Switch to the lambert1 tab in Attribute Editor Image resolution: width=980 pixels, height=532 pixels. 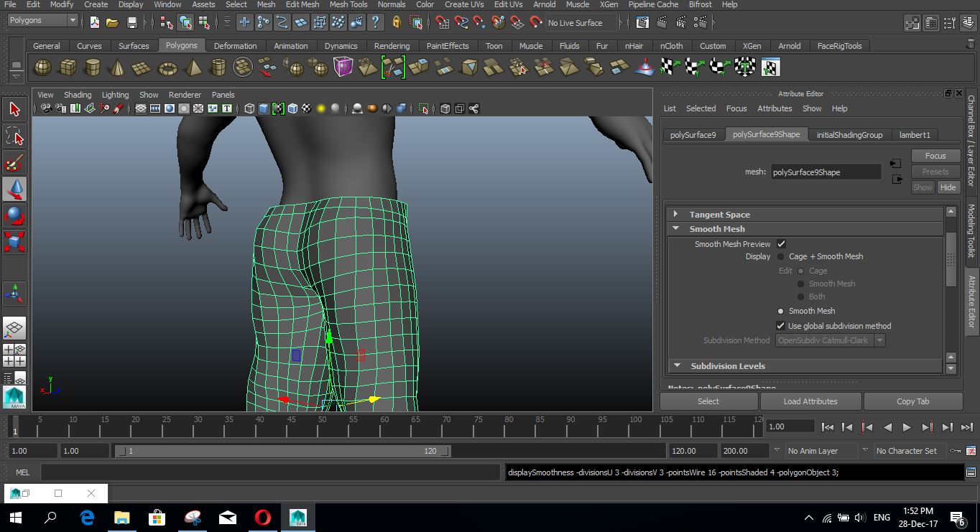tap(915, 134)
